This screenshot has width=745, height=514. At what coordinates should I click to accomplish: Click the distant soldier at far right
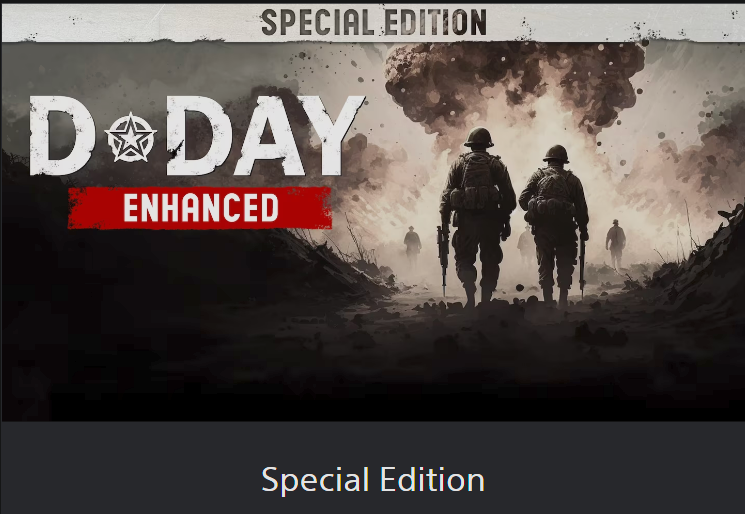point(615,243)
